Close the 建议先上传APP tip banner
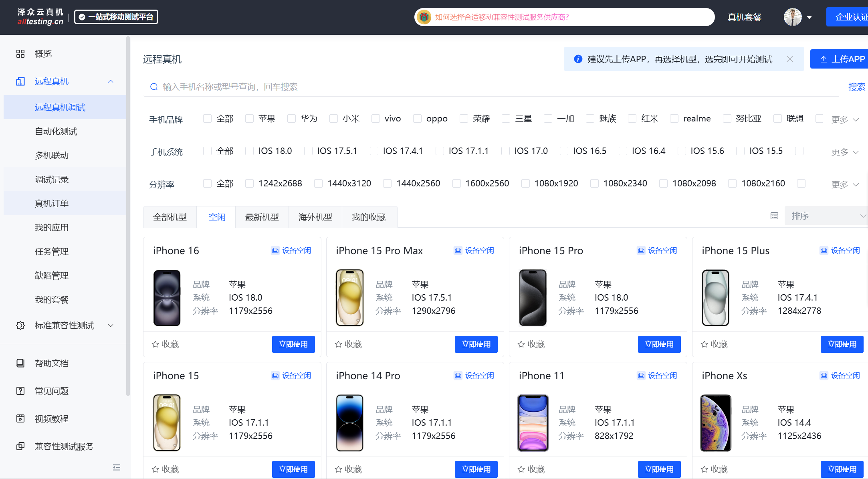Screen dimensions: 868x479 point(789,59)
